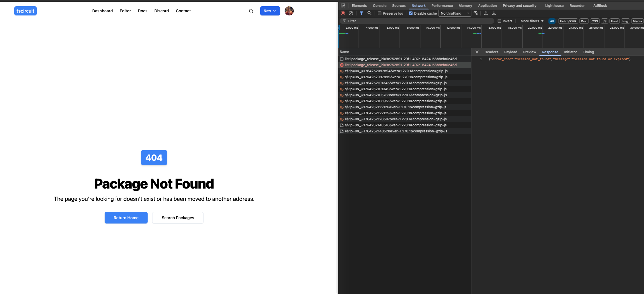Show the request Headers tab

pyautogui.click(x=491, y=52)
